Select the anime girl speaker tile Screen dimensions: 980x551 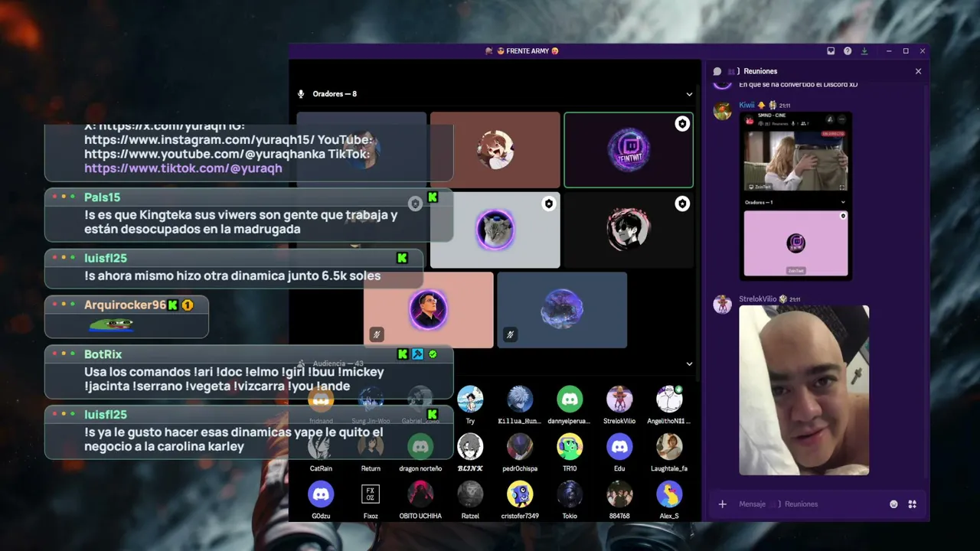(495, 150)
